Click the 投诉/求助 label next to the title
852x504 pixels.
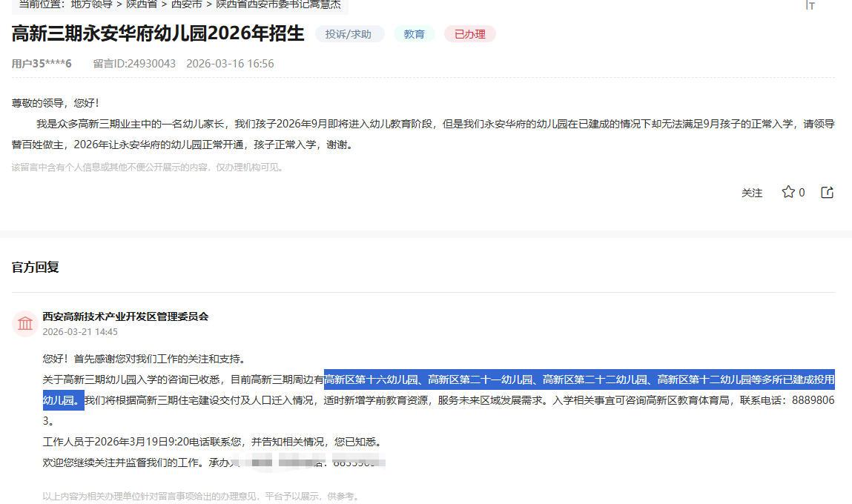point(349,33)
